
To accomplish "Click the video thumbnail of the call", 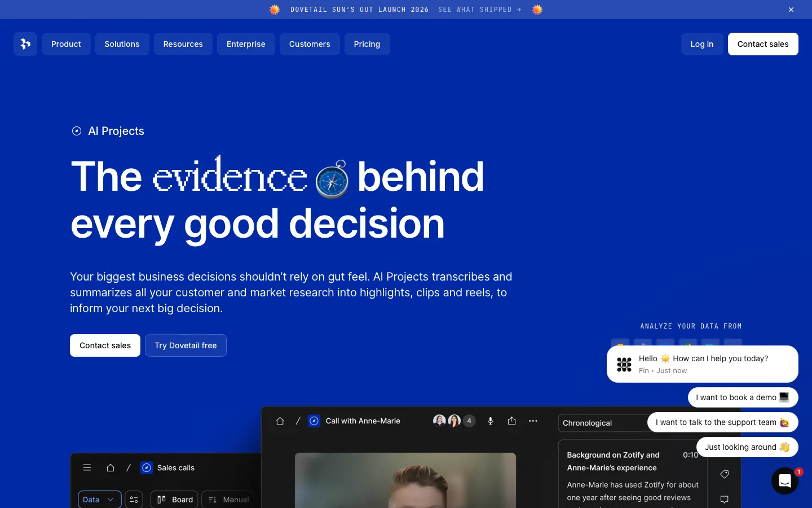I will (x=405, y=480).
